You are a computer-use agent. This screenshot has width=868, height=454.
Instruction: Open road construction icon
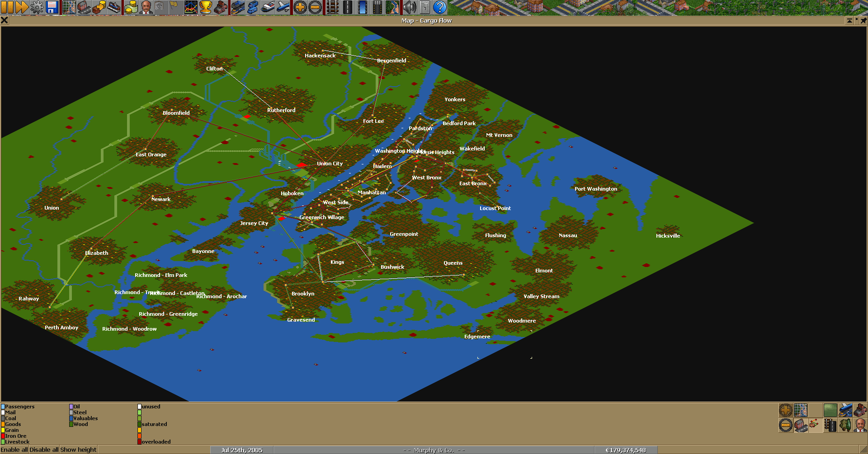(x=348, y=7)
